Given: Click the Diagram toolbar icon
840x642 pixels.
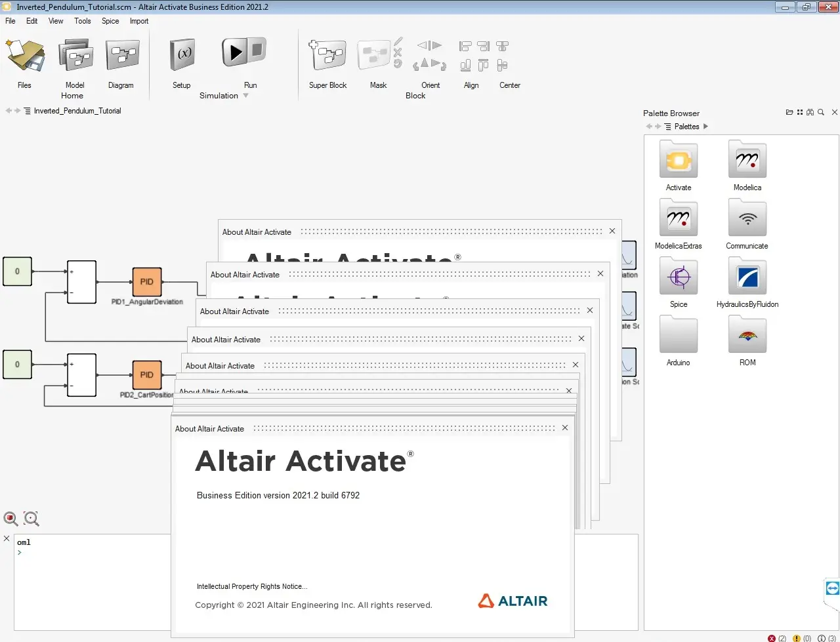Looking at the screenshot, I should coord(122,55).
